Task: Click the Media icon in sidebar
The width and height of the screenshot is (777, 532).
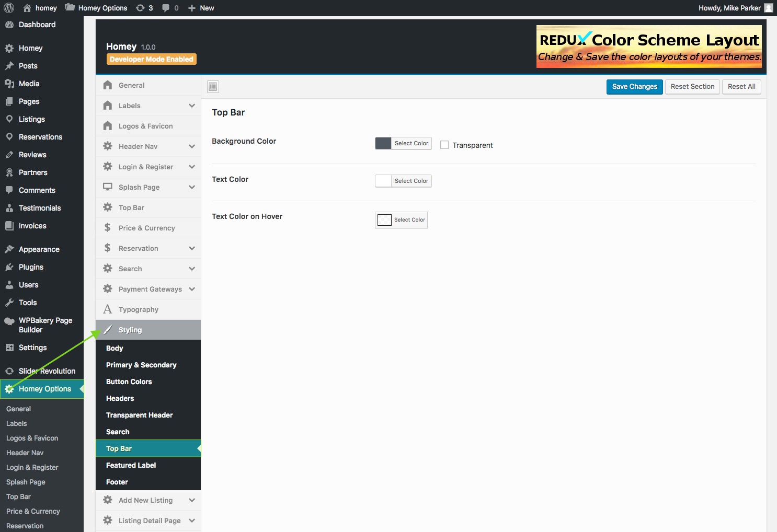Action: coord(9,84)
